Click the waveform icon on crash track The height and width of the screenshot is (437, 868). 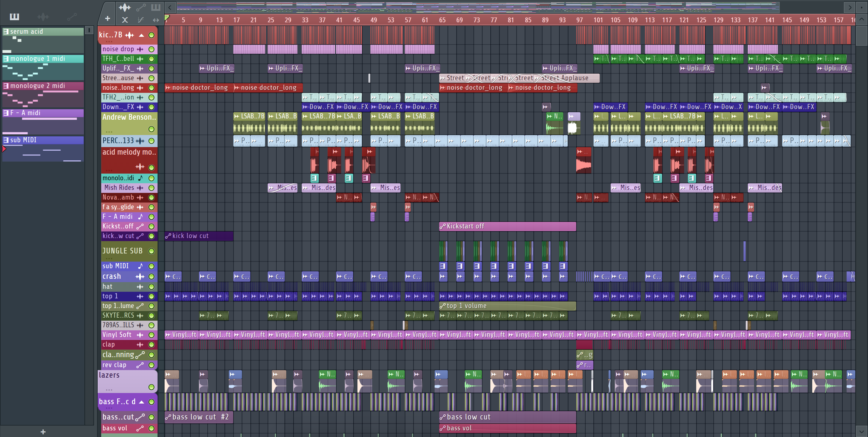pyautogui.click(x=140, y=277)
